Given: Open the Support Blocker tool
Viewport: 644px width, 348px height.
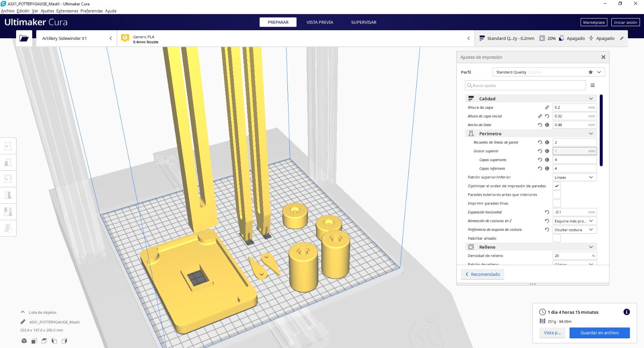Looking at the screenshot, I should (8, 228).
